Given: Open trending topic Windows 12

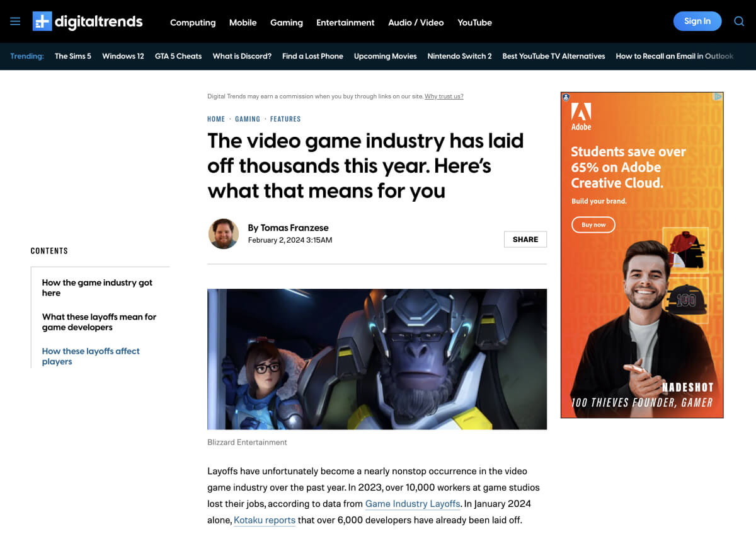Looking at the screenshot, I should (123, 56).
